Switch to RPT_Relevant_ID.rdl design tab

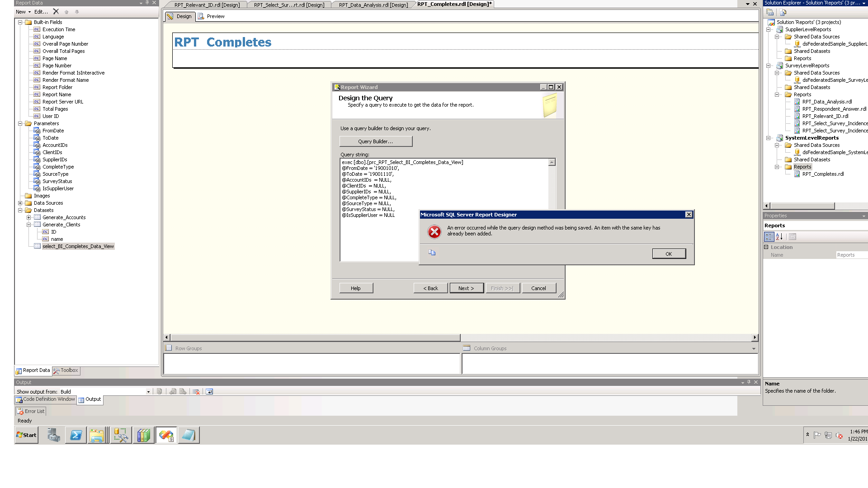click(x=207, y=5)
